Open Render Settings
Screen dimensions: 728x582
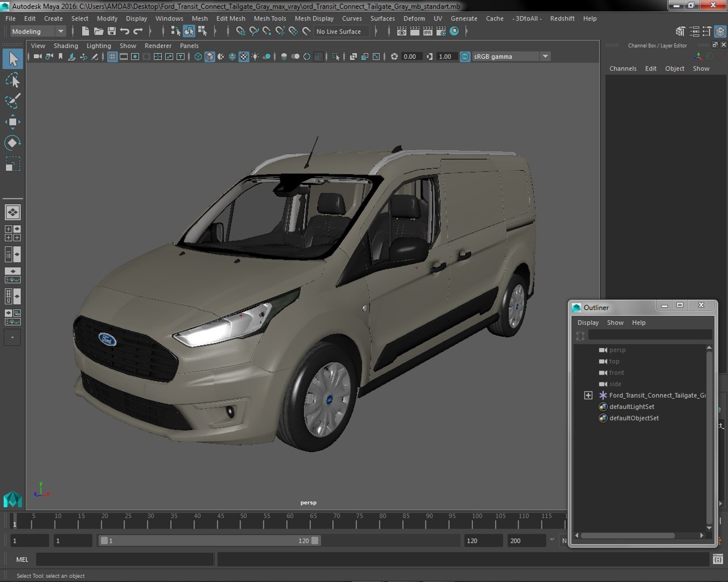tap(441, 31)
